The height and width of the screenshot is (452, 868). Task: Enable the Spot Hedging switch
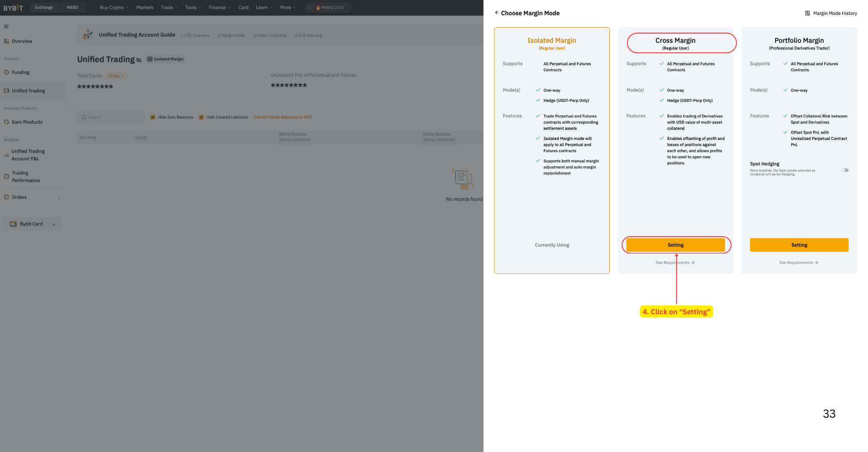[x=845, y=170]
